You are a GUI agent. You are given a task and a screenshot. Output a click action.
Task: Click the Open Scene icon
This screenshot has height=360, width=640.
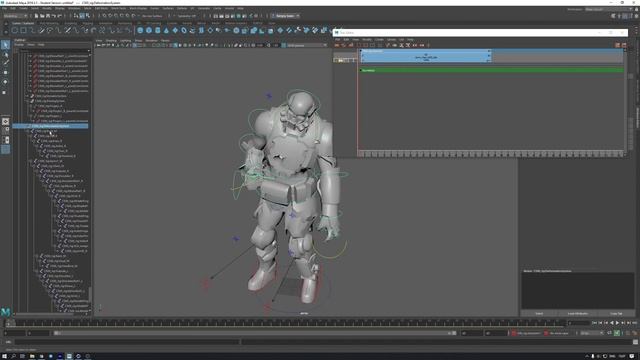tap(42, 16)
